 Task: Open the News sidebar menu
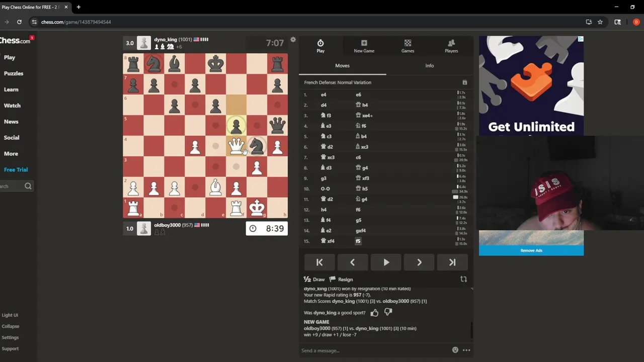[x=11, y=122]
